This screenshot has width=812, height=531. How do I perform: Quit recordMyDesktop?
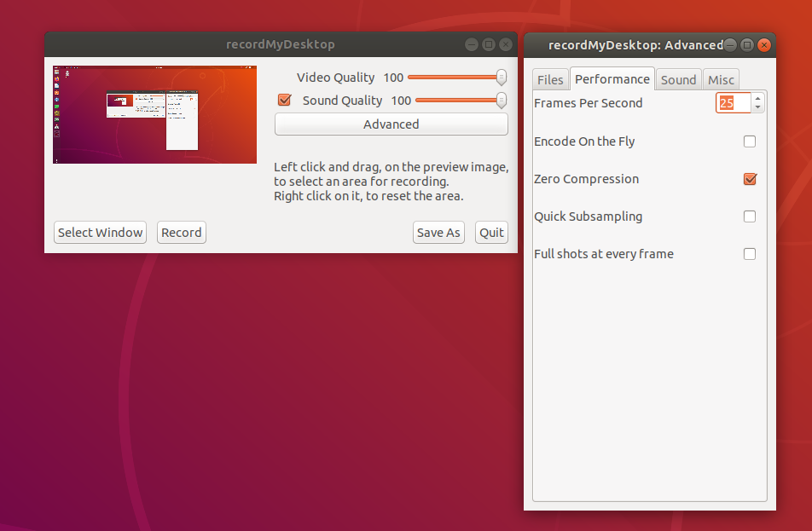pos(491,233)
